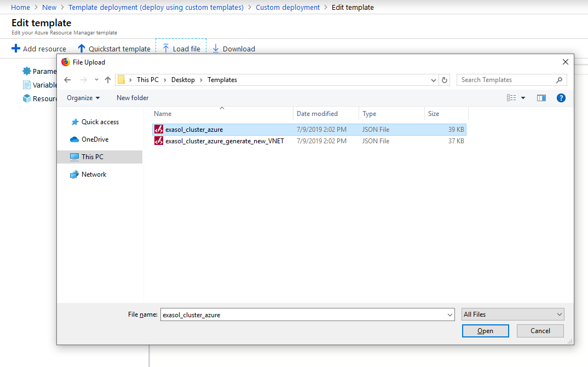Go up one folder level

108,80
